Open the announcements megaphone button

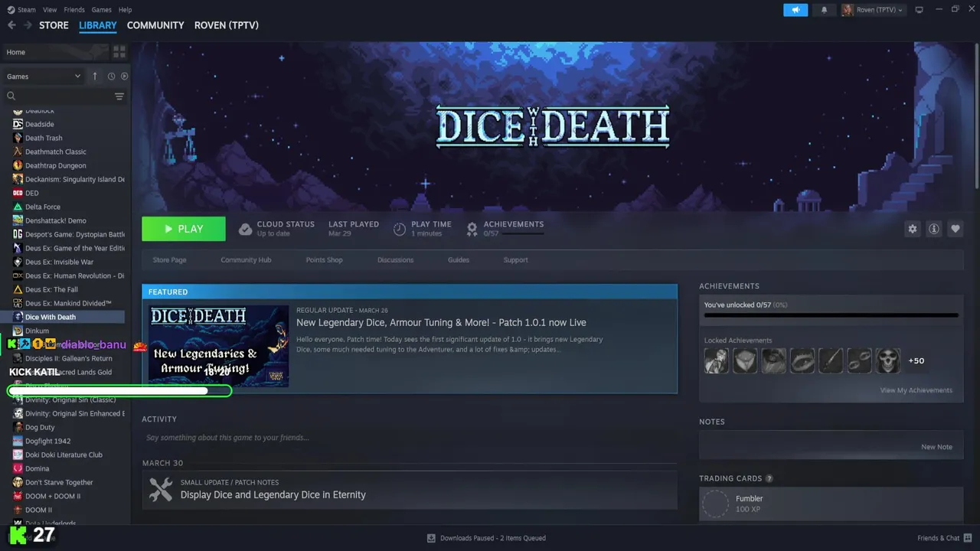[x=795, y=10]
